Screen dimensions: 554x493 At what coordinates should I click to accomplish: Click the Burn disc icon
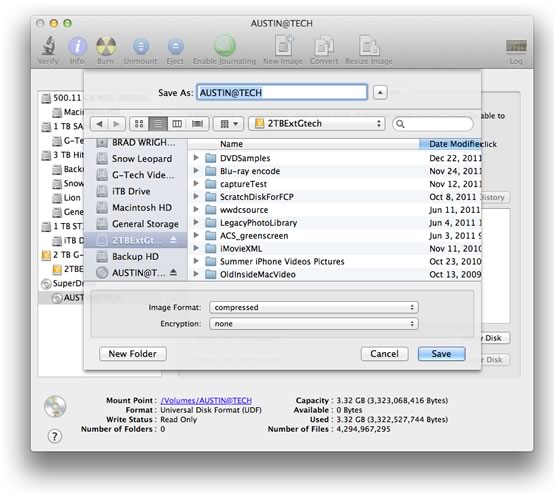(106, 46)
